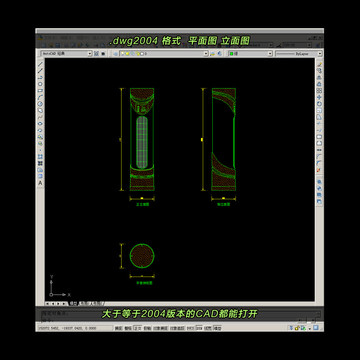Toggle the Ortho mode status button

[x=137, y=328]
